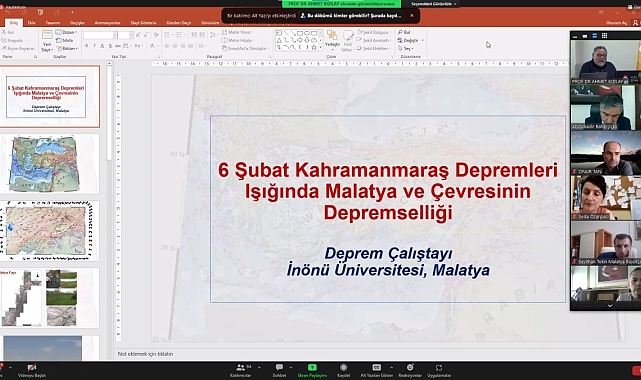Toggle underline (A) formatting

pyautogui.click(x=102, y=46)
